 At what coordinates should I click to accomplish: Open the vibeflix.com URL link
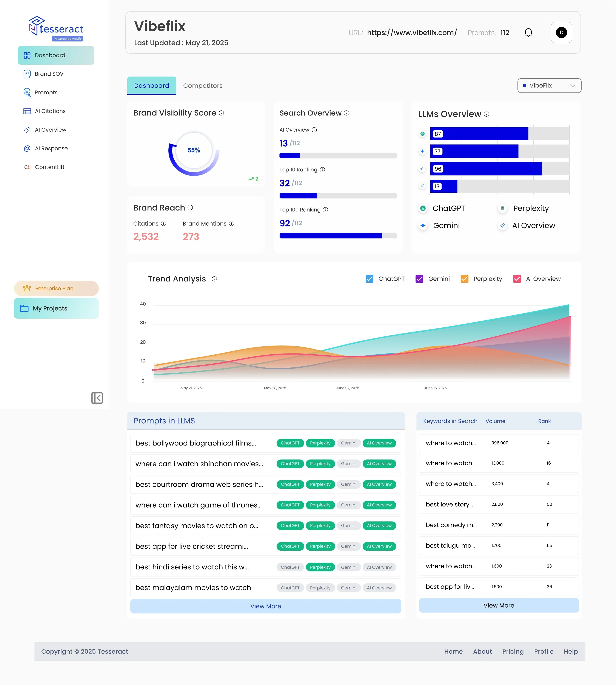pos(412,32)
